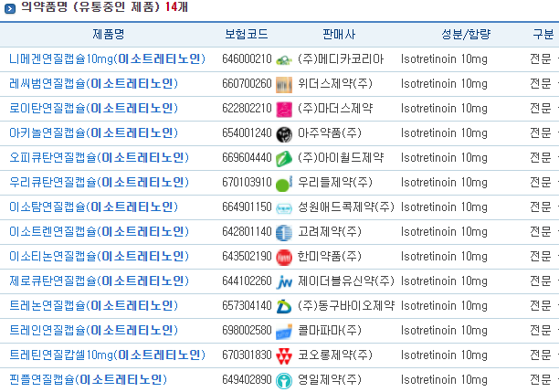The width and height of the screenshot is (559, 392).
Task: Click the seller name 우리들제약(주)
Action: (x=335, y=182)
